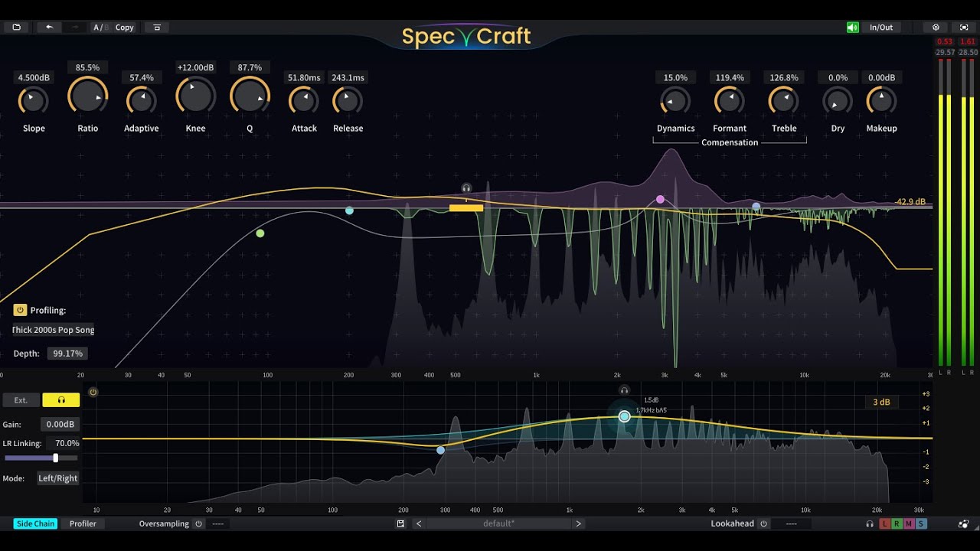Viewport: 980px width, 551px height.
Task: Click the Depth 99.17% value field
Action: pos(67,354)
